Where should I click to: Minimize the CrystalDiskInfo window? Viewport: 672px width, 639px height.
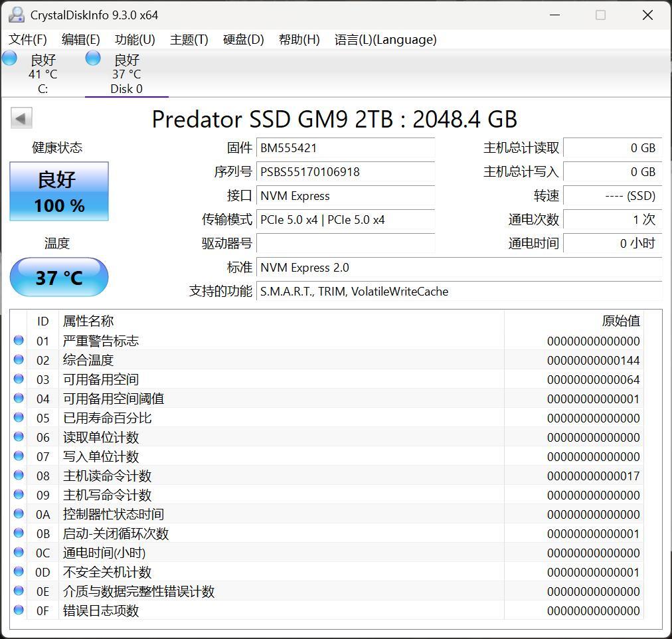click(x=555, y=15)
